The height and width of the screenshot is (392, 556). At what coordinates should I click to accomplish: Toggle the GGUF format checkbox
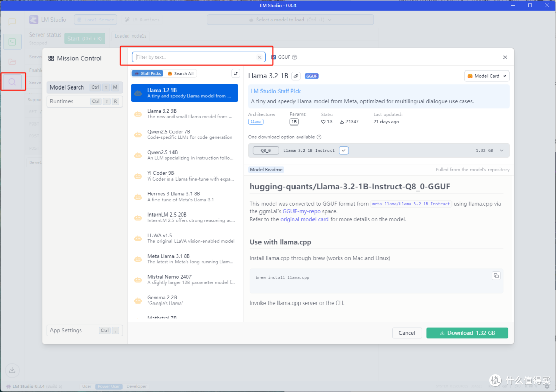point(274,57)
